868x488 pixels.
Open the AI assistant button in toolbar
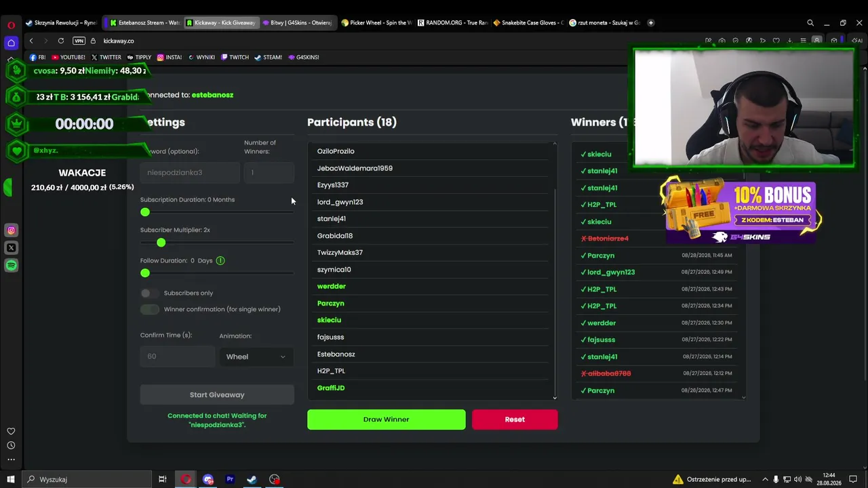(857, 41)
